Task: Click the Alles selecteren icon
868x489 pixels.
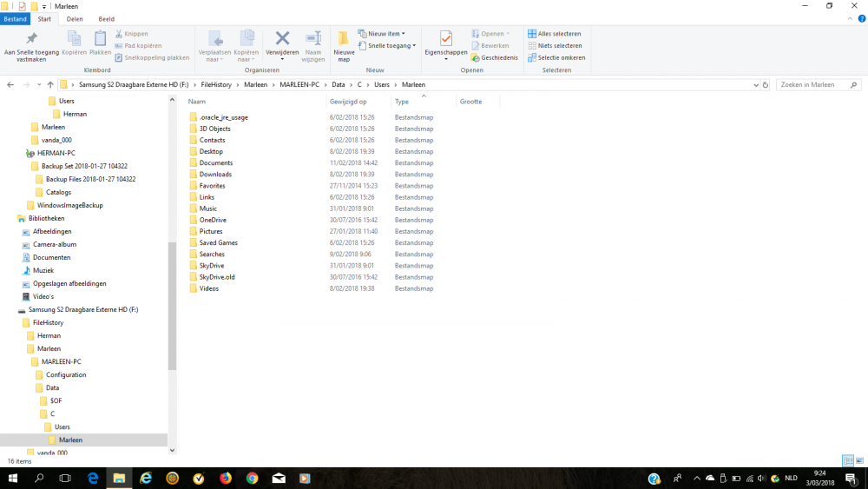Action: [x=532, y=34]
